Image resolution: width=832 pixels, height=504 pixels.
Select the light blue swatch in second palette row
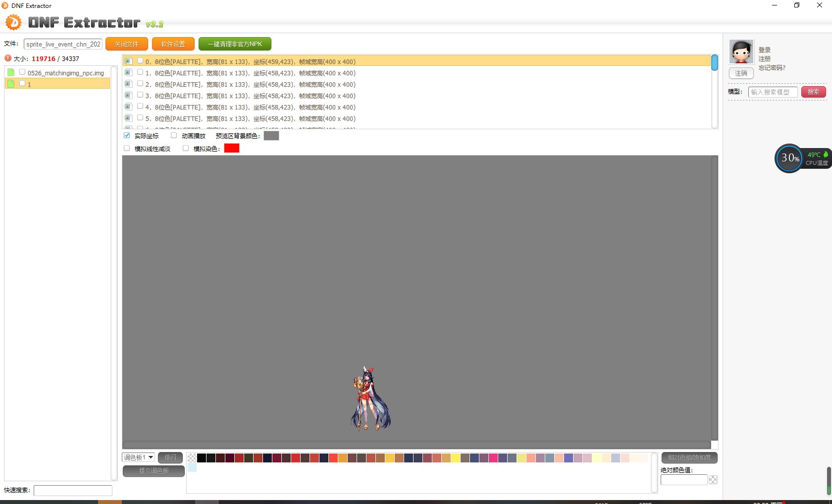click(192, 467)
